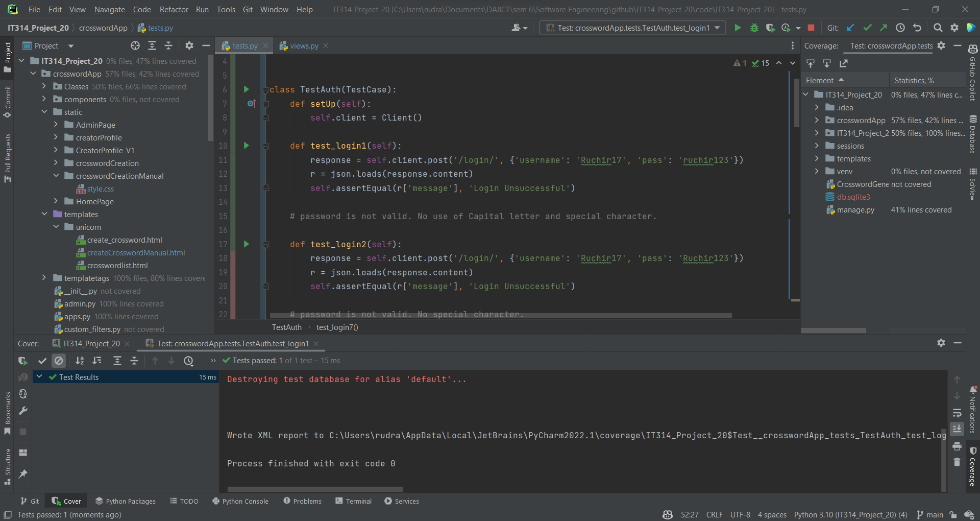Screen dimensions: 980x521
Task: Stop the running process red square
Action: [x=811, y=28]
